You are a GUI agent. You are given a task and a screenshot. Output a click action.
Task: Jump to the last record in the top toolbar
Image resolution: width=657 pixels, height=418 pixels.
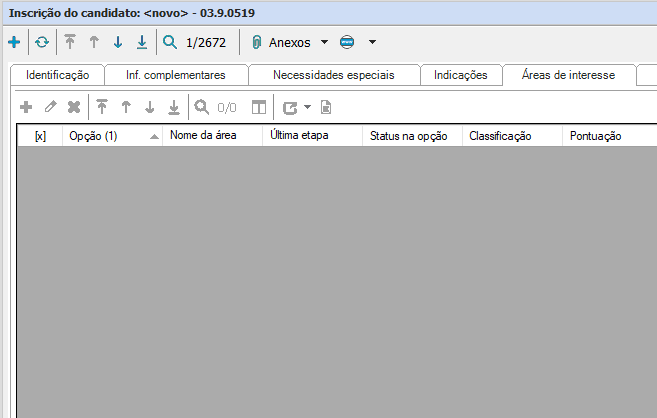tap(142, 43)
